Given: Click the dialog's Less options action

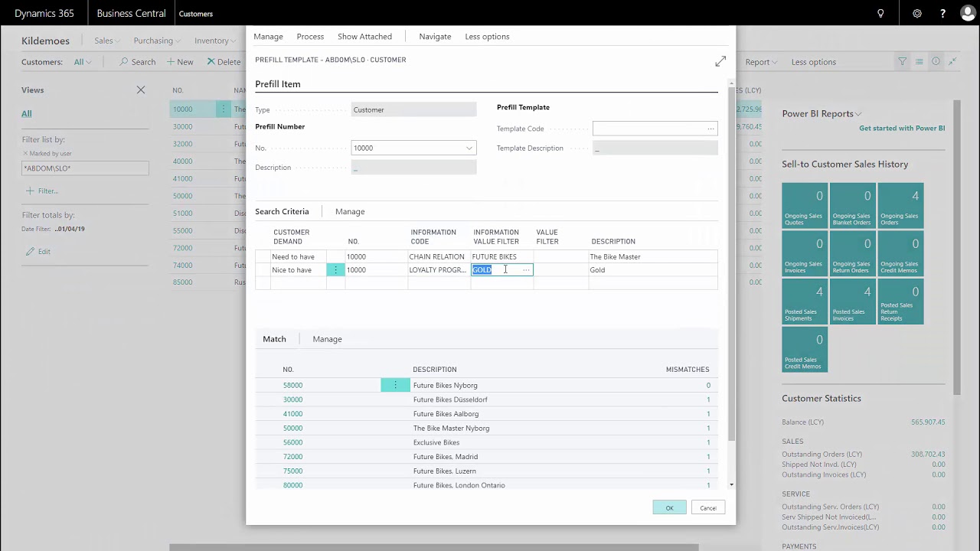Looking at the screenshot, I should 487,37.
